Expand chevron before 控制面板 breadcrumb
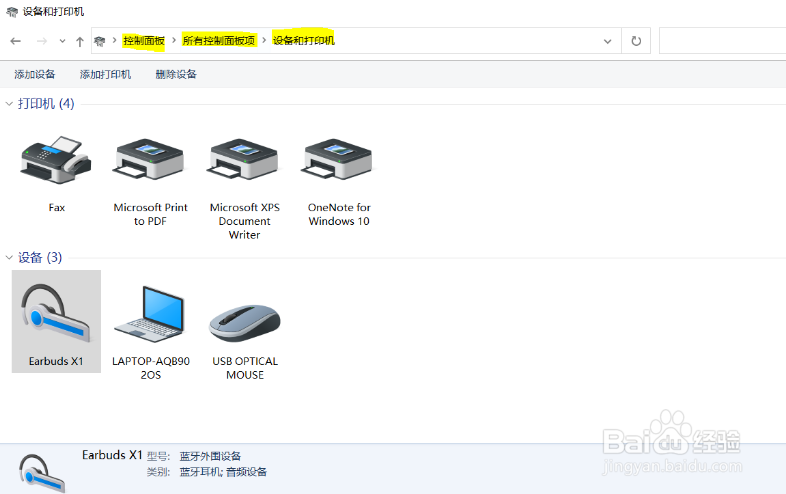Screen dimensions: 786x494 (x=114, y=40)
